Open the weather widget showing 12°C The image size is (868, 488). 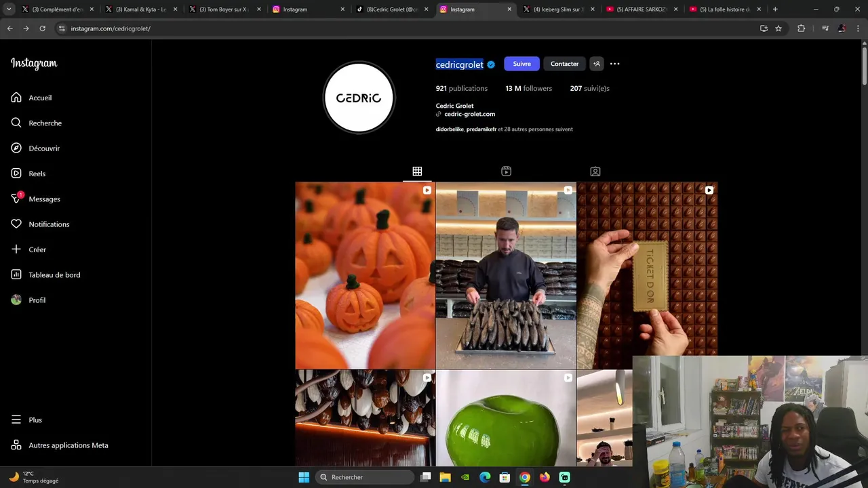tap(34, 477)
